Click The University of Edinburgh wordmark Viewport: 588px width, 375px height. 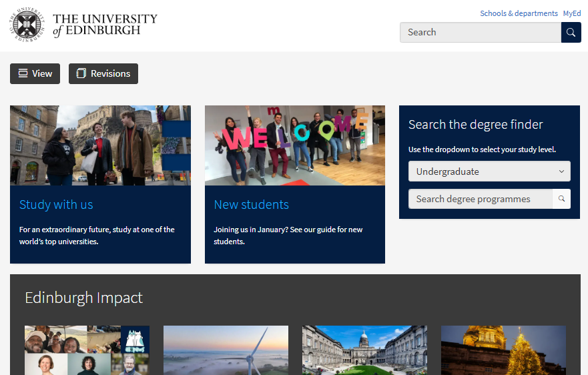(105, 25)
